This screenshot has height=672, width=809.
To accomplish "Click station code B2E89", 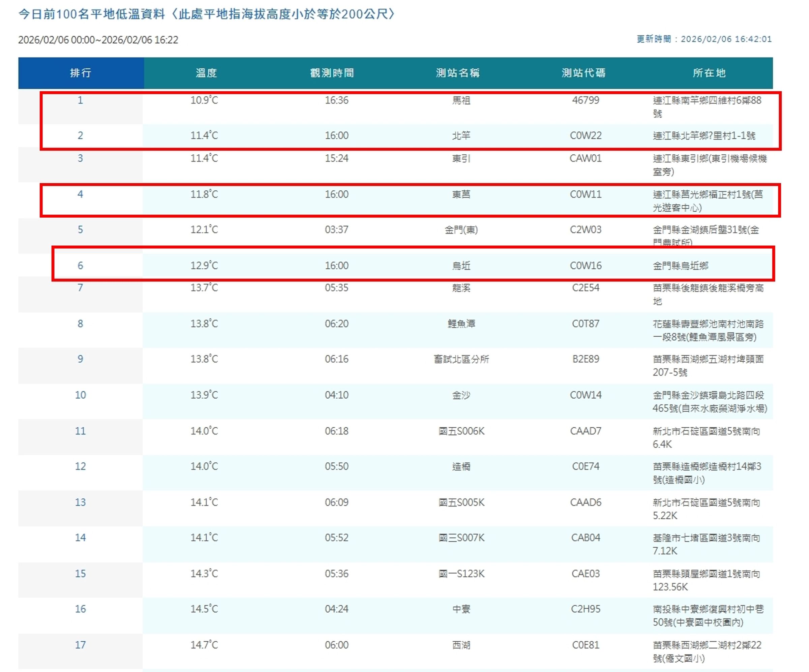I will [586, 359].
